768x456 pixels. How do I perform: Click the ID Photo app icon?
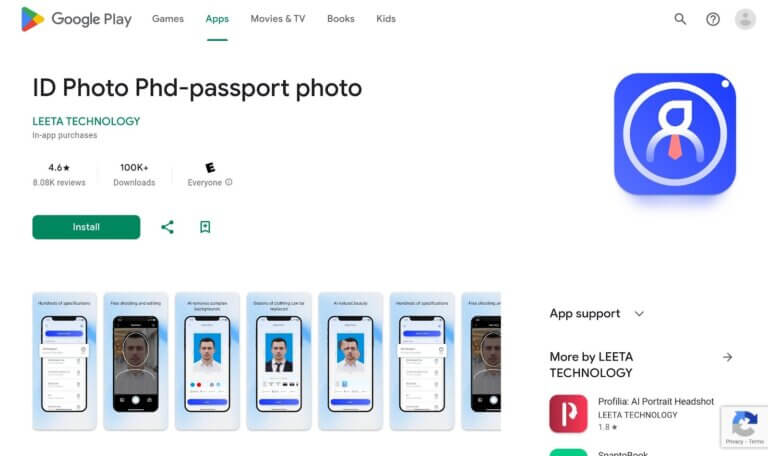(x=675, y=134)
